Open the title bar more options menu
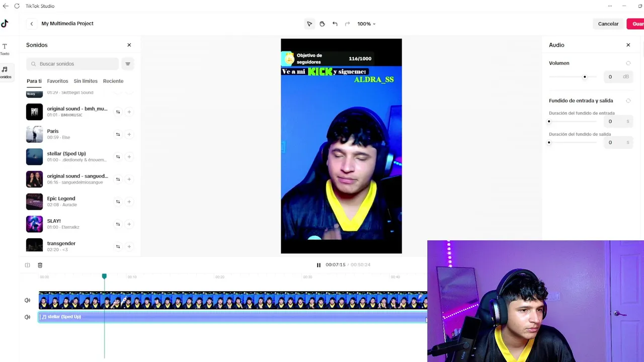 click(x=610, y=6)
